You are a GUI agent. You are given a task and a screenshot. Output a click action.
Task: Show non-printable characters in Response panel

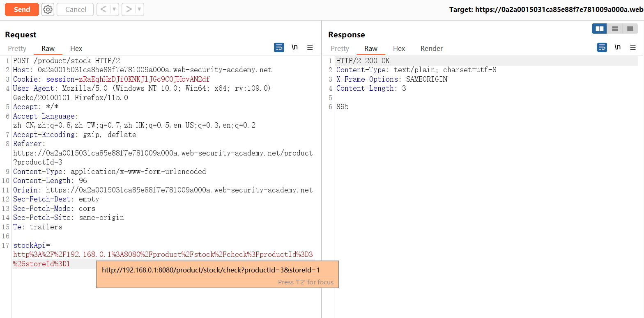click(x=617, y=48)
